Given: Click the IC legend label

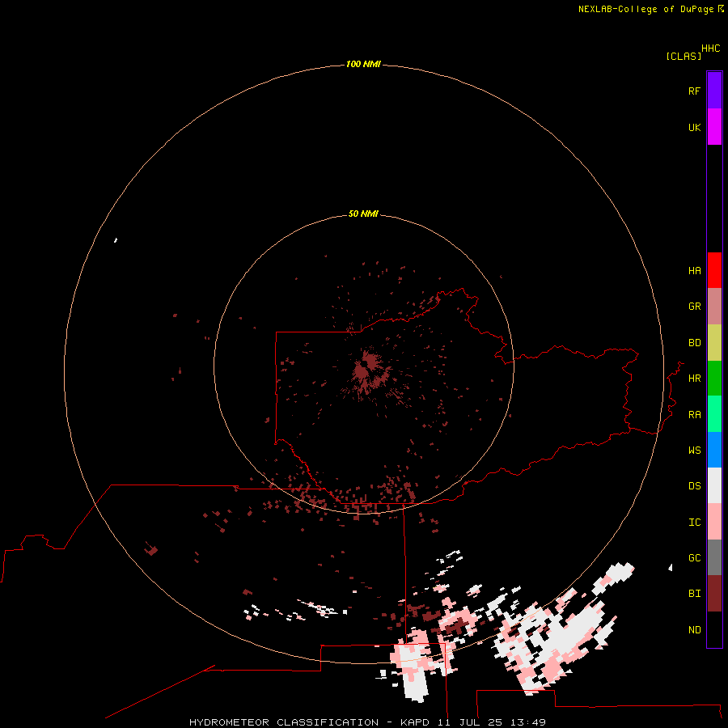Looking at the screenshot, I should click(694, 523).
